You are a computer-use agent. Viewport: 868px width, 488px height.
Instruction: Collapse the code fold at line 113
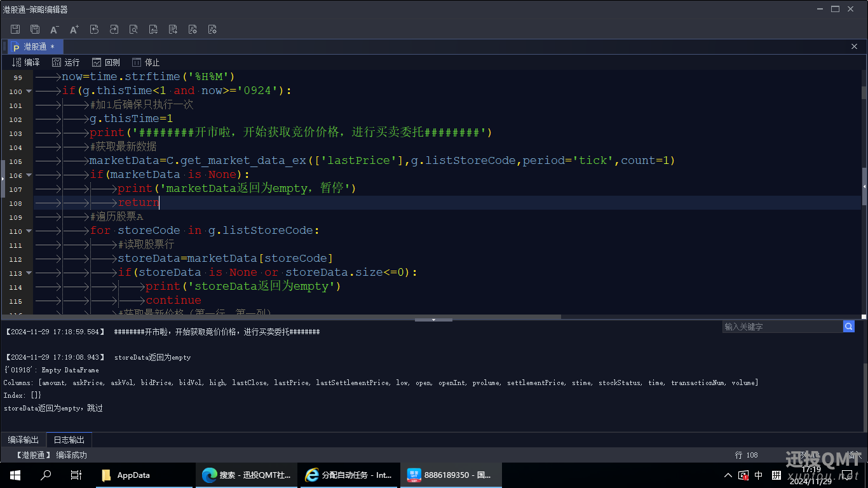(x=29, y=273)
